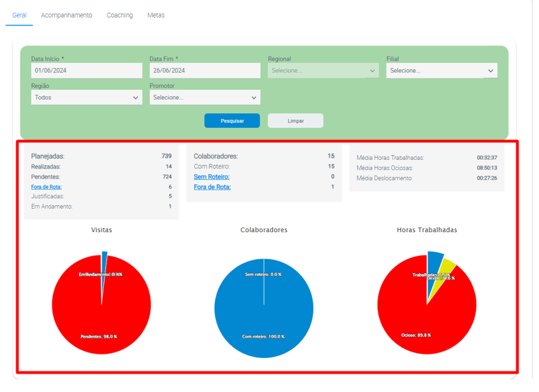Expand the Promotor dropdown
This screenshot has width=539, height=392.
tap(204, 98)
